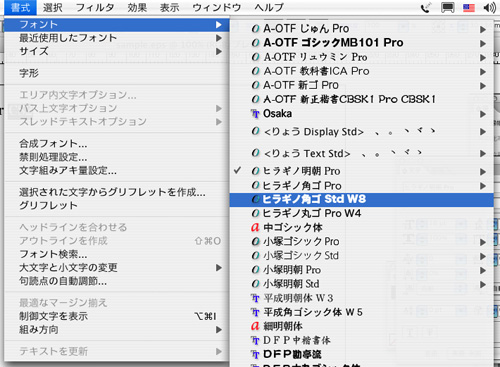Select font ヒラギノ角ゴ Pro

pyautogui.click(x=362, y=186)
